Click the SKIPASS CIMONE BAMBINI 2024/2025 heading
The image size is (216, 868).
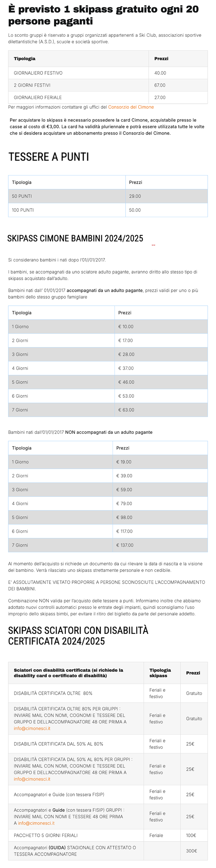click(x=75, y=239)
